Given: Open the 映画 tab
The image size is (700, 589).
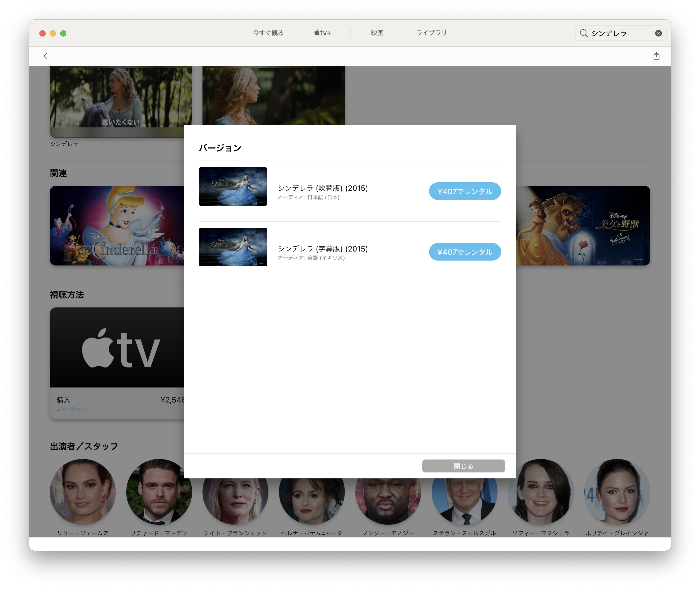Looking at the screenshot, I should (x=377, y=33).
